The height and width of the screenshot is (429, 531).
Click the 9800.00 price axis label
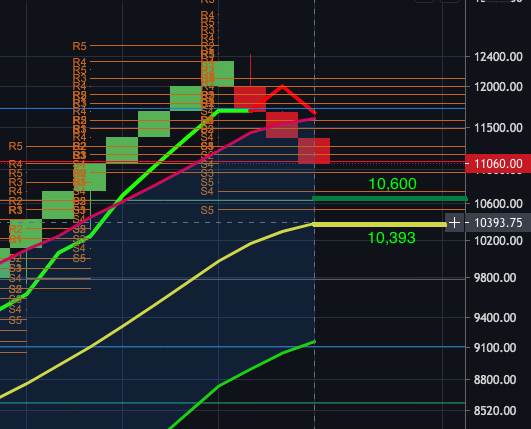point(495,278)
